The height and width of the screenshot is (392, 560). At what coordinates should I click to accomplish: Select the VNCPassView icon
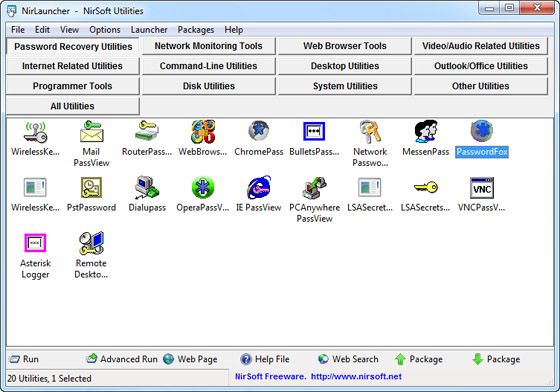tap(482, 188)
